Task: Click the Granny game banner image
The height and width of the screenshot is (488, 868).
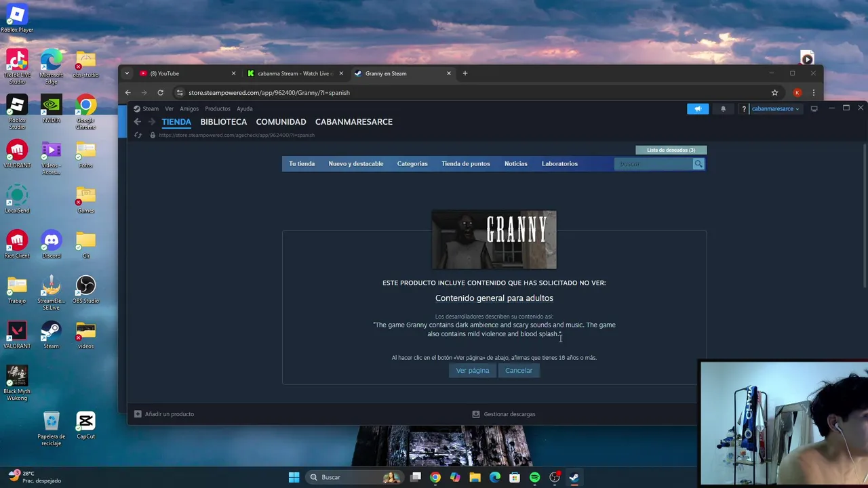Action: tap(494, 239)
